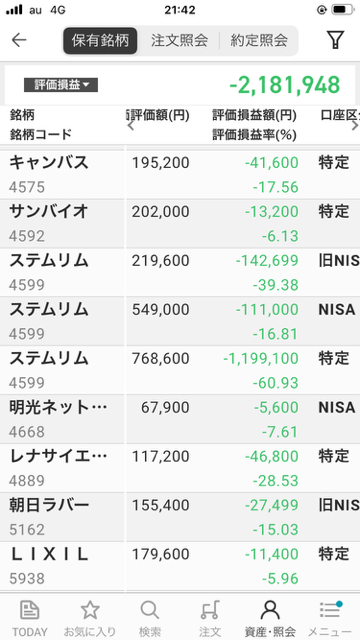Switch to 約定照会 tab
The height and width of the screenshot is (640, 360).
pos(258,40)
